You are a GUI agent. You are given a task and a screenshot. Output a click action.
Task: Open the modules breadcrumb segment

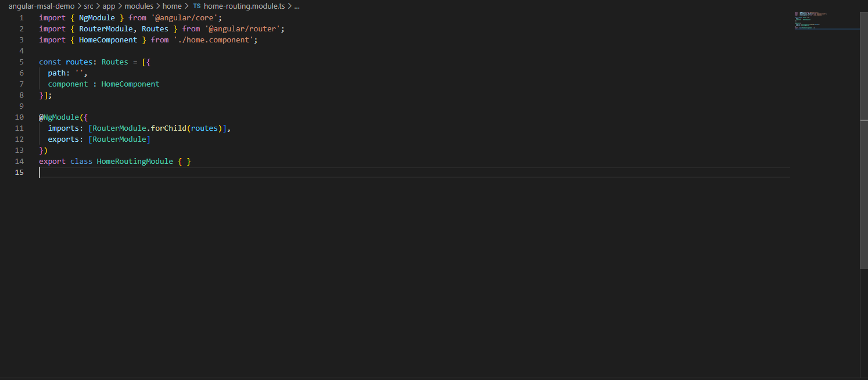pos(139,6)
